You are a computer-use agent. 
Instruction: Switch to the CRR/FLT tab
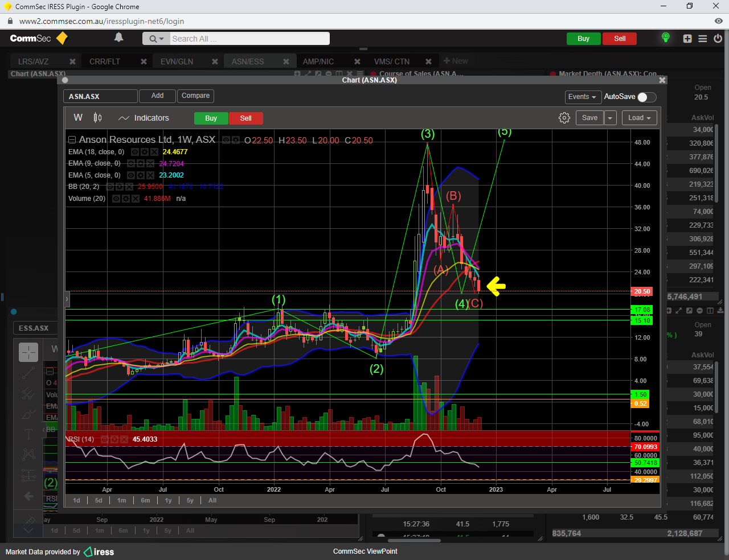(x=105, y=61)
